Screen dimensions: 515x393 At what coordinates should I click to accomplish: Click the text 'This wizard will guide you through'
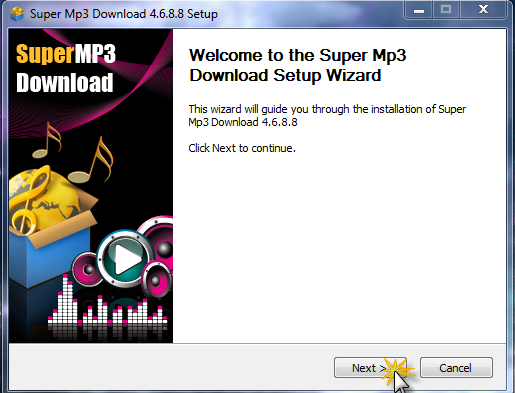coord(269,109)
